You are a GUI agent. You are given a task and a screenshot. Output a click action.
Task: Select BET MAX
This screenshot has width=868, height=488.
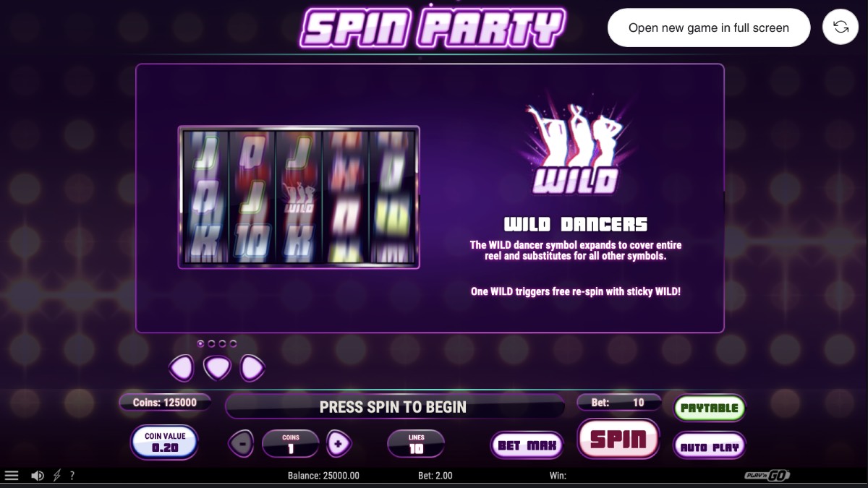[x=527, y=445]
